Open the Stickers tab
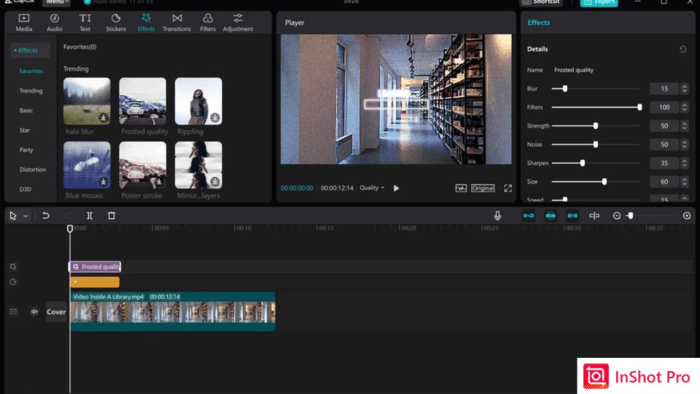Viewport: 700px width, 394px height. tap(116, 22)
